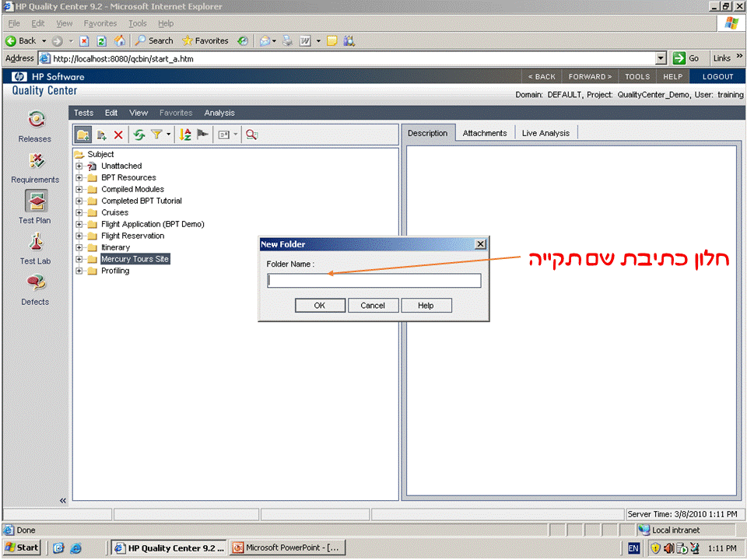Click the HELP link in header

coord(672,77)
